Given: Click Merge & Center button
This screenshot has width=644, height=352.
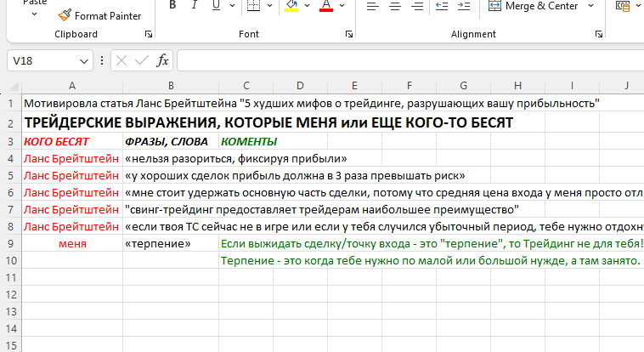Looking at the screenshot, I should pyautogui.click(x=533, y=6).
